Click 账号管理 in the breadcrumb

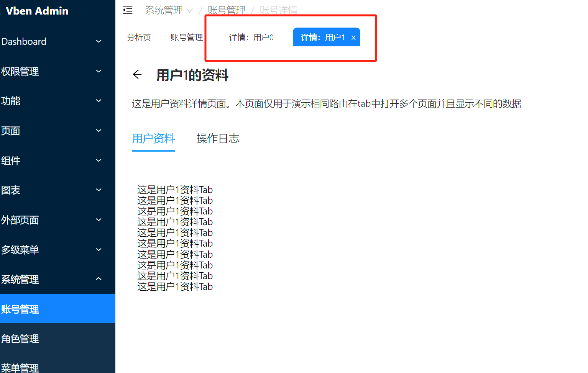227,10
